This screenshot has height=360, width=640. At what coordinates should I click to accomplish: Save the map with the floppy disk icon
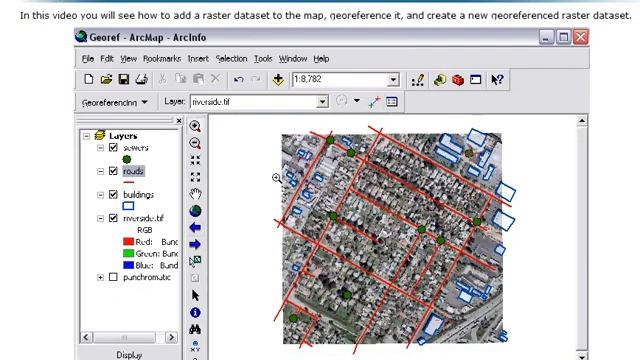pyautogui.click(x=124, y=79)
